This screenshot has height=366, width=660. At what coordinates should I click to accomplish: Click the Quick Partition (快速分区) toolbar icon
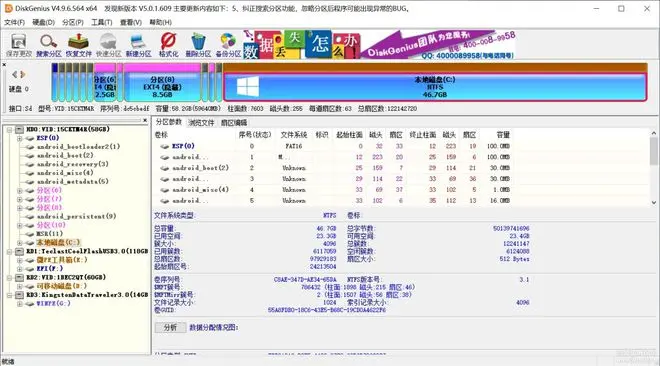point(109,45)
